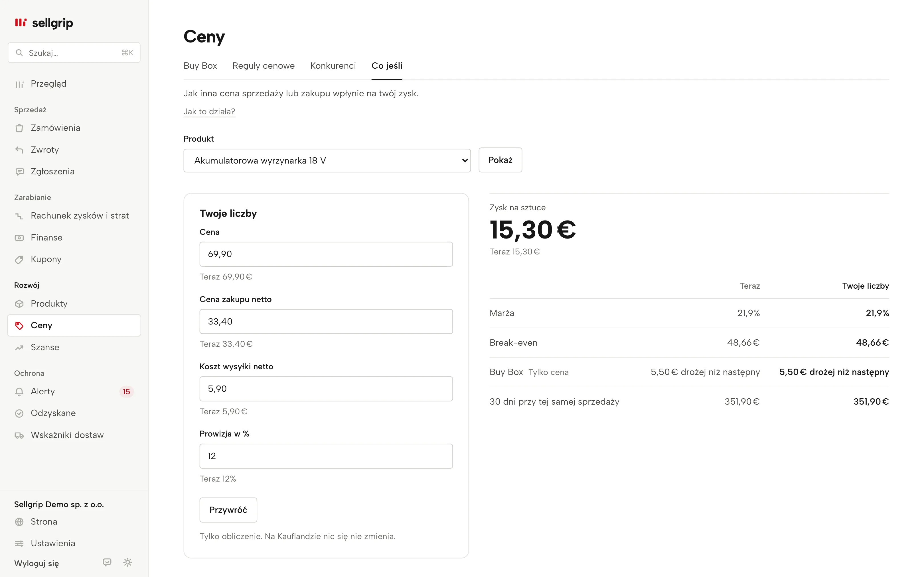
Task: Click the Ustawienia sliders icon
Action: click(x=19, y=543)
